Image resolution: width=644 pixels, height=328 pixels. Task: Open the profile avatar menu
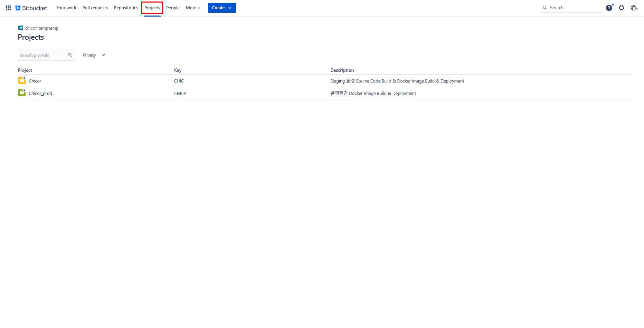click(634, 8)
